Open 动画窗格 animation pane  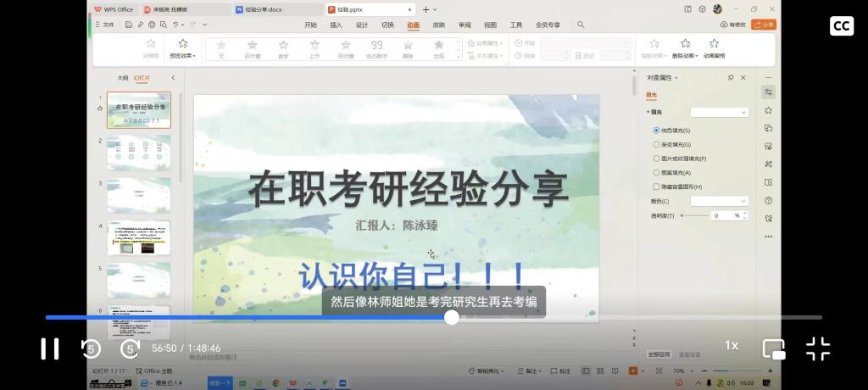714,48
